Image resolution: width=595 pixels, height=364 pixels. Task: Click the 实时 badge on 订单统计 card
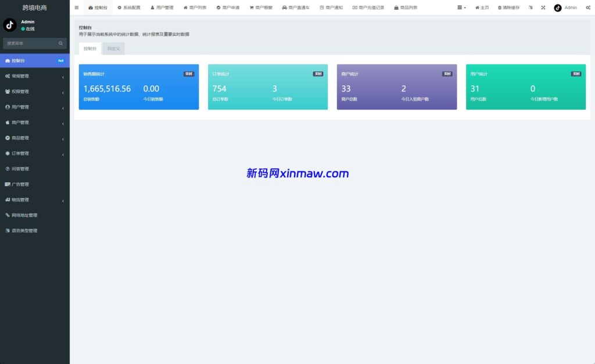317,74
